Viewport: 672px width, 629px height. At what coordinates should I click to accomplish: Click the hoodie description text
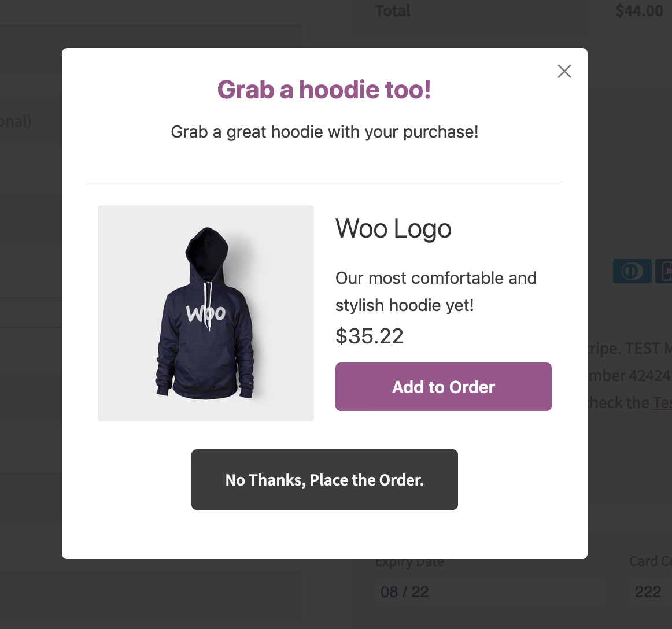435,291
